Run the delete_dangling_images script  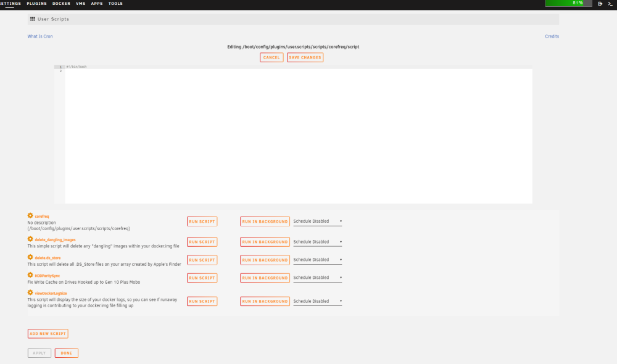[x=202, y=242]
